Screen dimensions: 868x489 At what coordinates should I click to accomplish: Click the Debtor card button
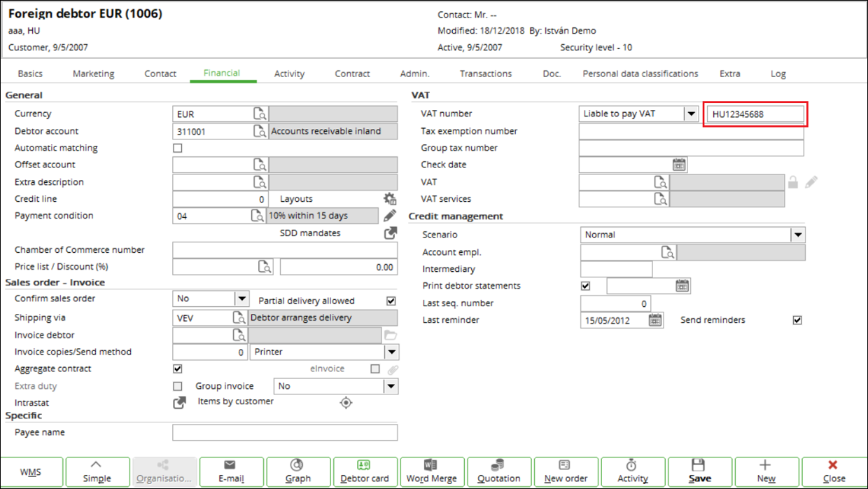click(x=364, y=471)
